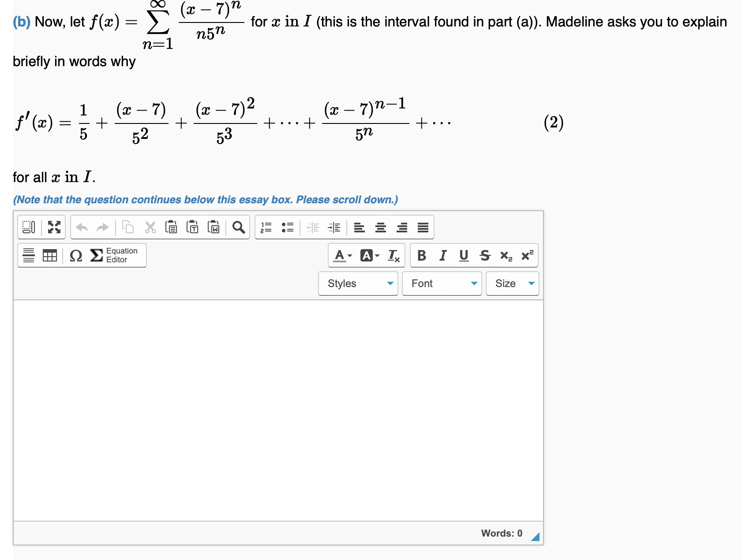Image resolution: width=742 pixels, height=560 pixels.
Task: Click inside the essay answer box
Action: coord(278,410)
